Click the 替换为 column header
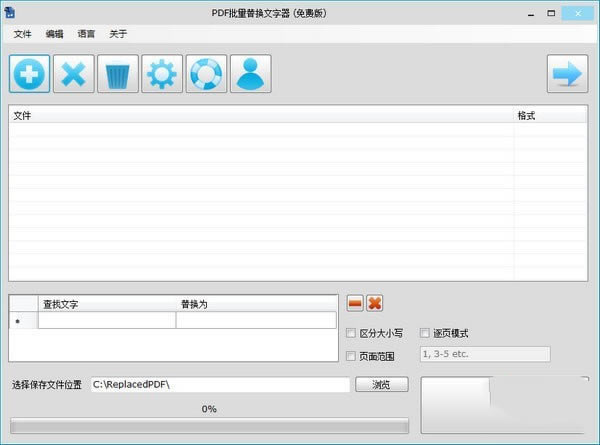The height and width of the screenshot is (445, 600). pyautogui.click(x=256, y=304)
